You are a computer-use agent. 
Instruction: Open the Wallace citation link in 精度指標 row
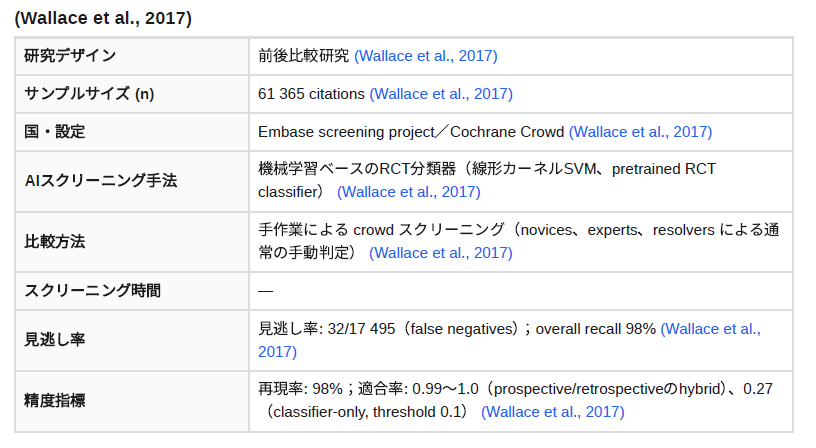click(x=553, y=412)
